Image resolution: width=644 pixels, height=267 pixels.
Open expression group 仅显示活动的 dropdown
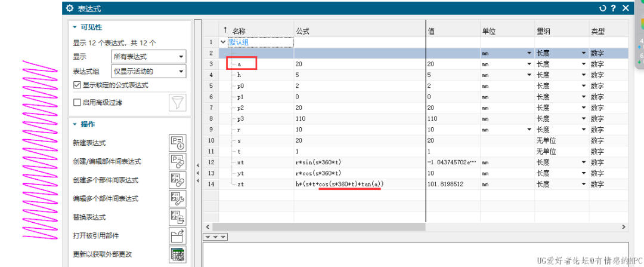pyautogui.click(x=148, y=72)
